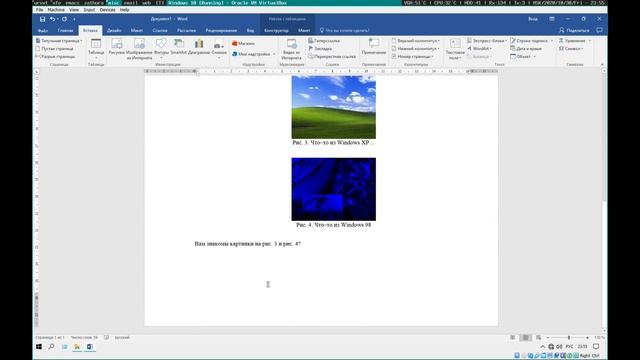Open the Конструктор table tools tab
Image resolution: width=640 pixels, height=360 pixels.
276,31
